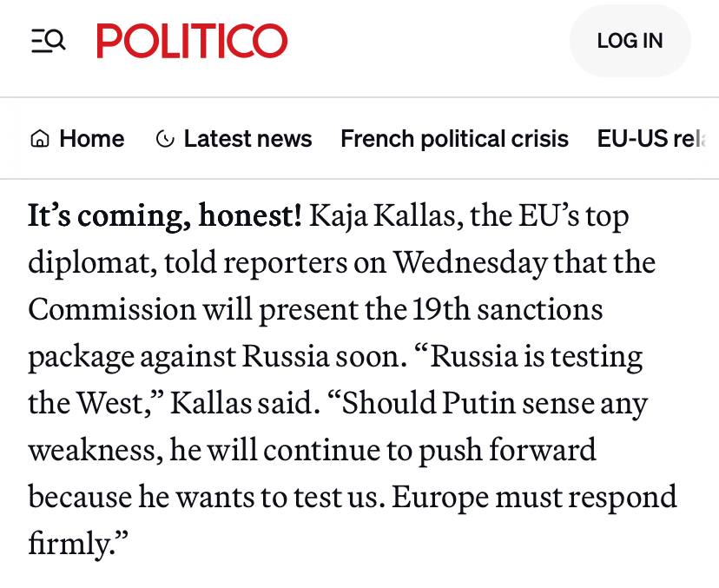The image size is (719, 588).
Task: Activate the magnifying glass search icon
Action: pos(54,40)
